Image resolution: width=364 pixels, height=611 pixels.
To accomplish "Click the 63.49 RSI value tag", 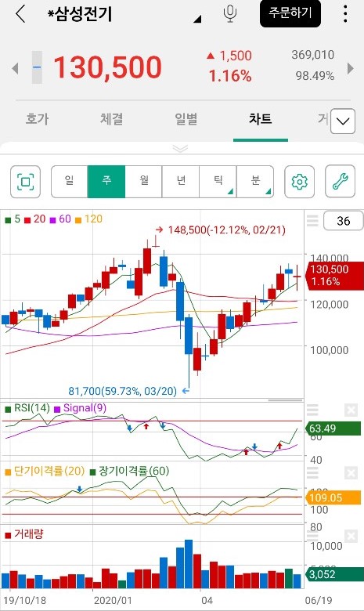I will tap(333, 428).
